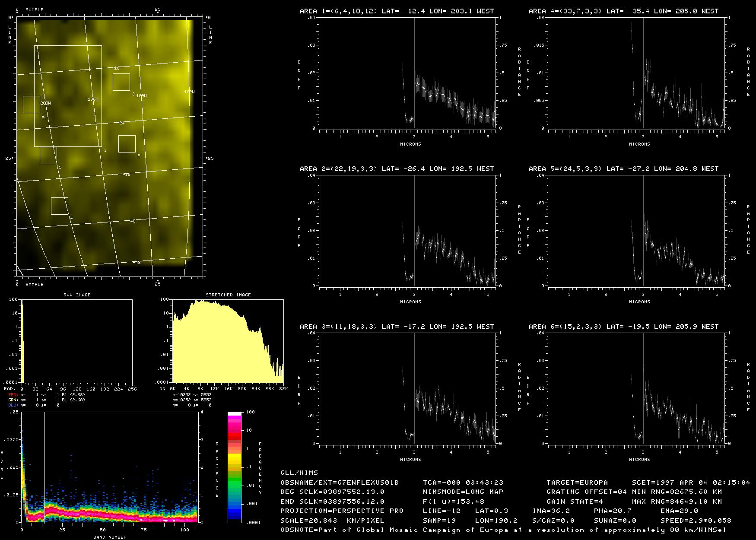The height and width of the screenshot is (540, 756).
Task: Click the OBSNAME/EXT=G7ENFLEXUS01B text
Action: pos(340,482)
